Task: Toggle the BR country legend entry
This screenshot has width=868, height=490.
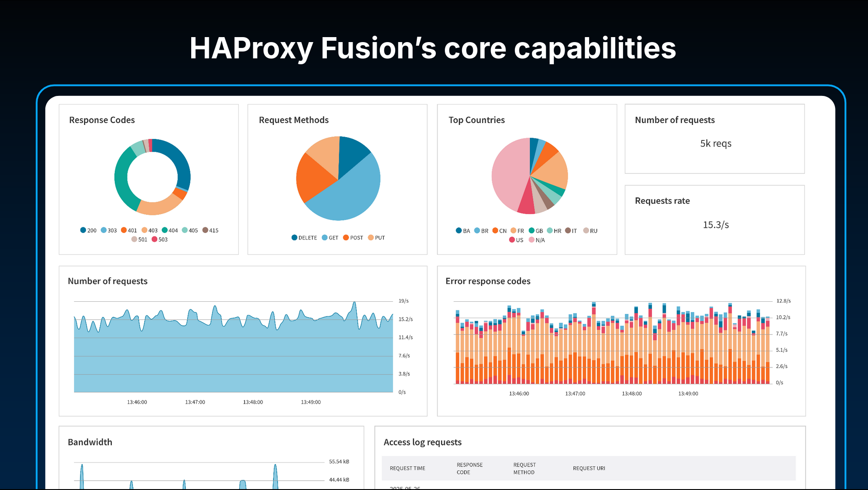Action: click(481, 231)
